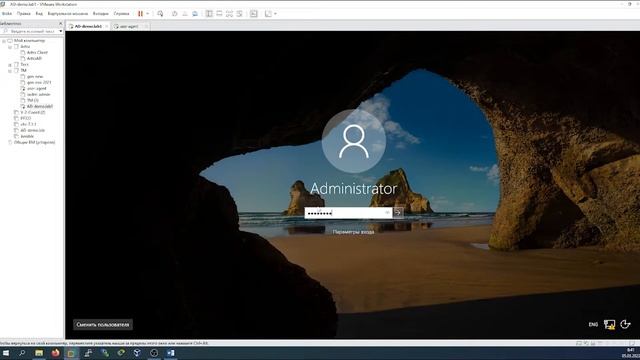Open console view toolbar icon
The height and width of the screenshot is (360, 640).
click(x=253, y=14)
